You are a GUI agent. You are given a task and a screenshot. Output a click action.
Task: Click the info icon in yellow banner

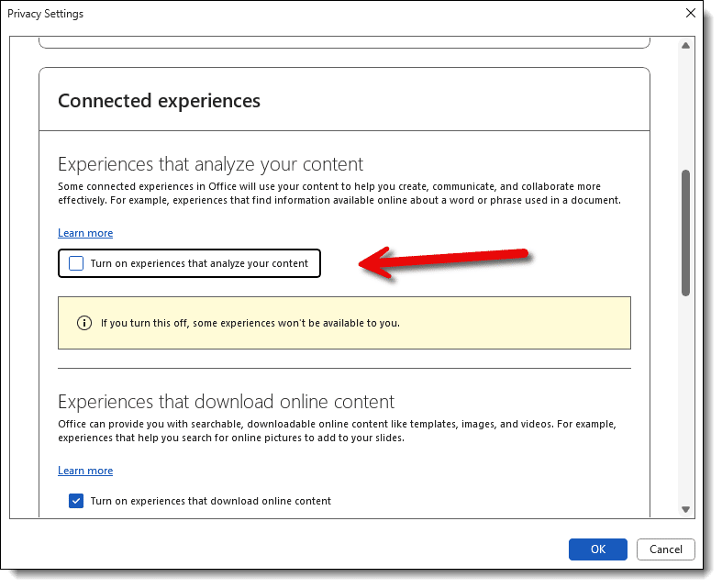point(84,323)
